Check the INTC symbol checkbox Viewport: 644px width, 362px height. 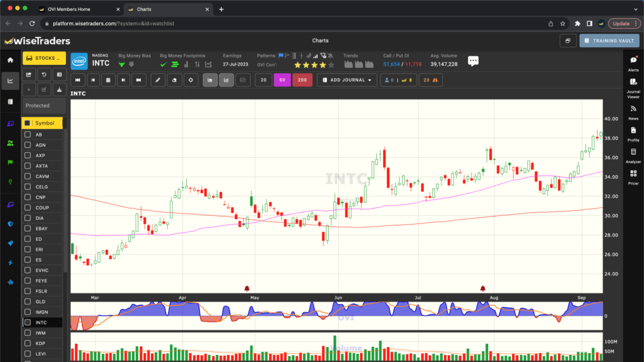[x=28, y=322]
